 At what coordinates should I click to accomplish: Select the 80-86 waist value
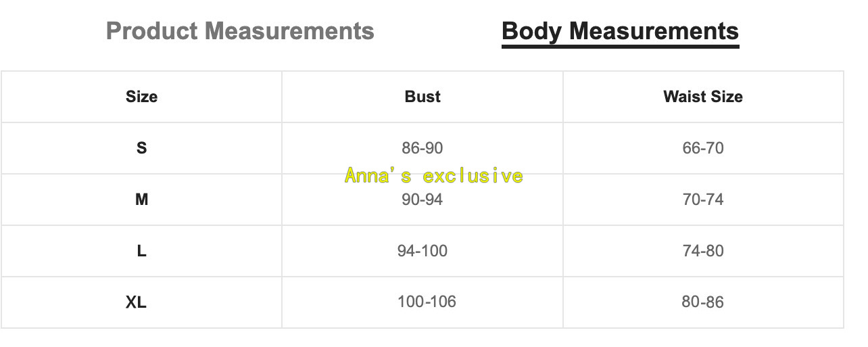[703, 302]
